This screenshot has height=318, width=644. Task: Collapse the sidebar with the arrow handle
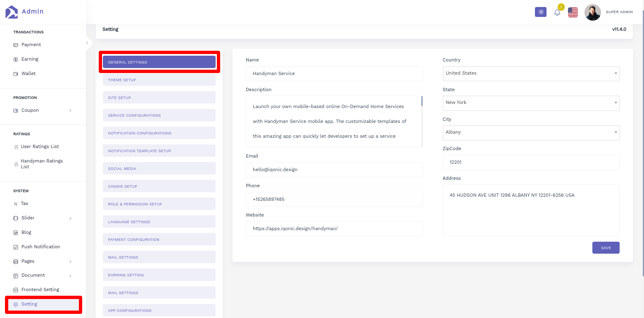click(87, 42)
